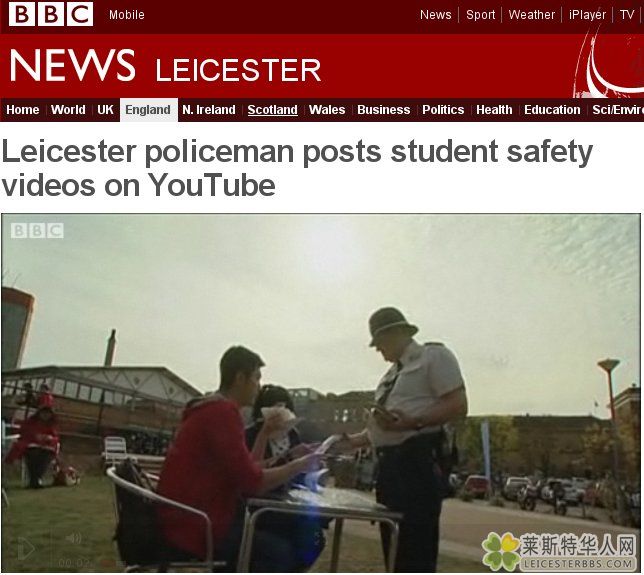Mute the video using the speaker icon
This screenshot has width=644, height=575.
click(x=74, y=538)
